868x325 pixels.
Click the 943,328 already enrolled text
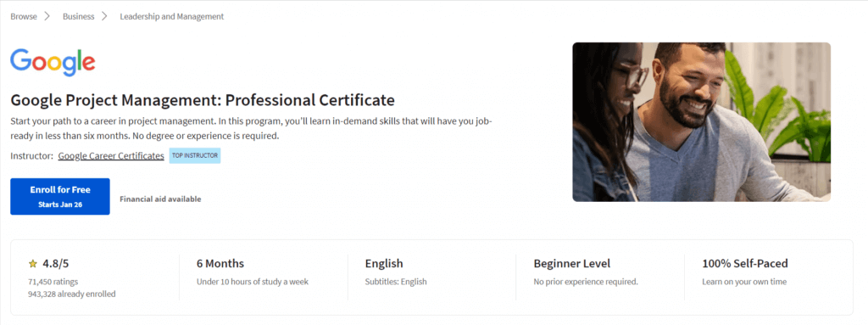pos(72,294)
